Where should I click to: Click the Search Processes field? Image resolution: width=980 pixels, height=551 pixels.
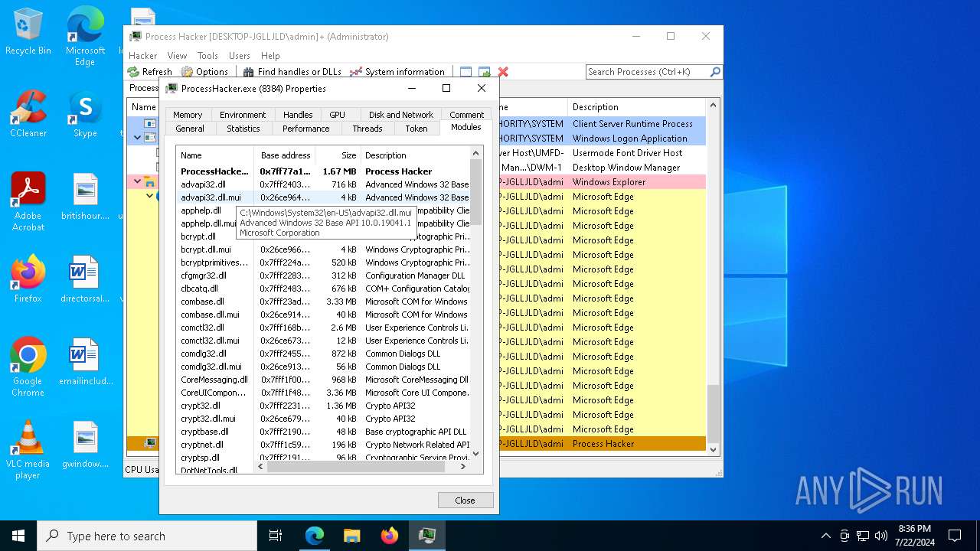point(647,72)
